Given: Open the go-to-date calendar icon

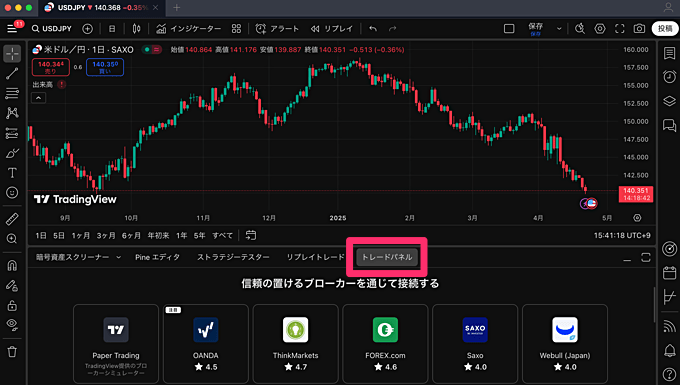Looking at the screenshot, I should (x=251, y=235).
